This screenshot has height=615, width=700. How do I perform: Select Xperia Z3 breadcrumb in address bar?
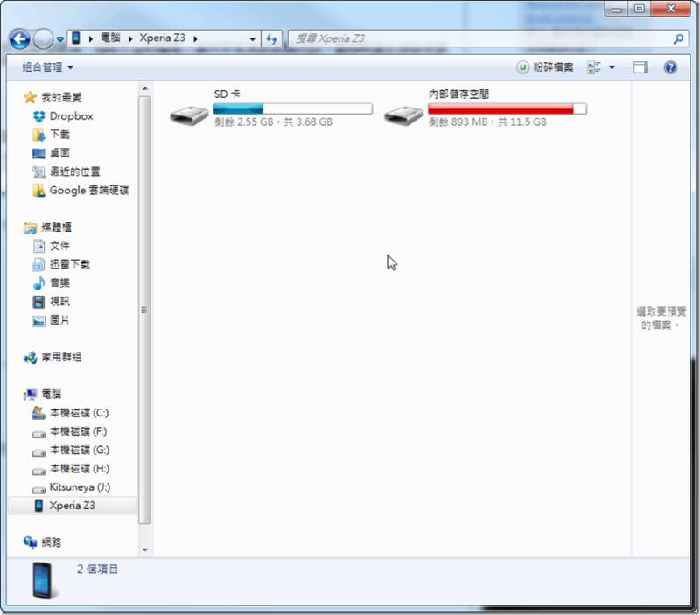162,38
